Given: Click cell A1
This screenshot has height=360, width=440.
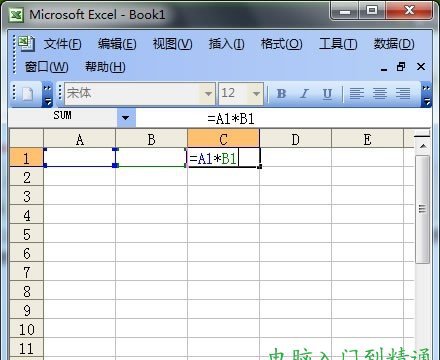Looking at the screenshot, I should [x=79, y=157].
